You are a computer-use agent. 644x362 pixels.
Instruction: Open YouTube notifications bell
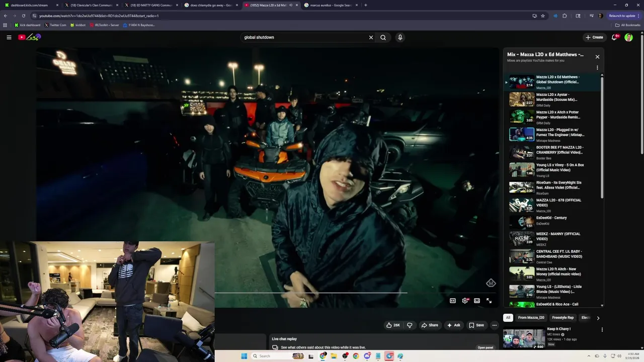pyautogui.click(x=615, y=37)
